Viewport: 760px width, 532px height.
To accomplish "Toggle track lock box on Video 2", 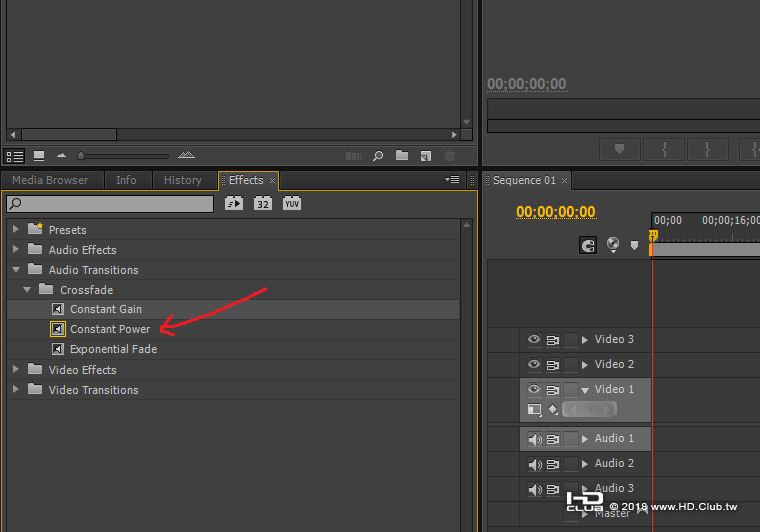I will pos(571,365).
